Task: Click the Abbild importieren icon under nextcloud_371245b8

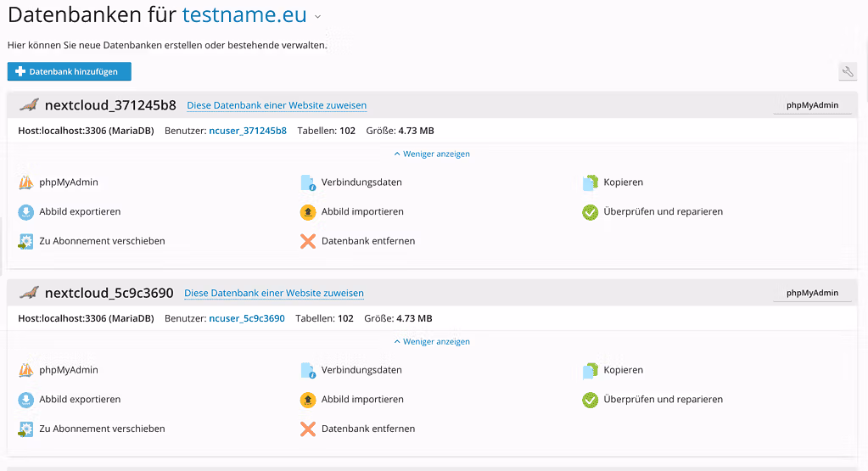Action: 308,212
